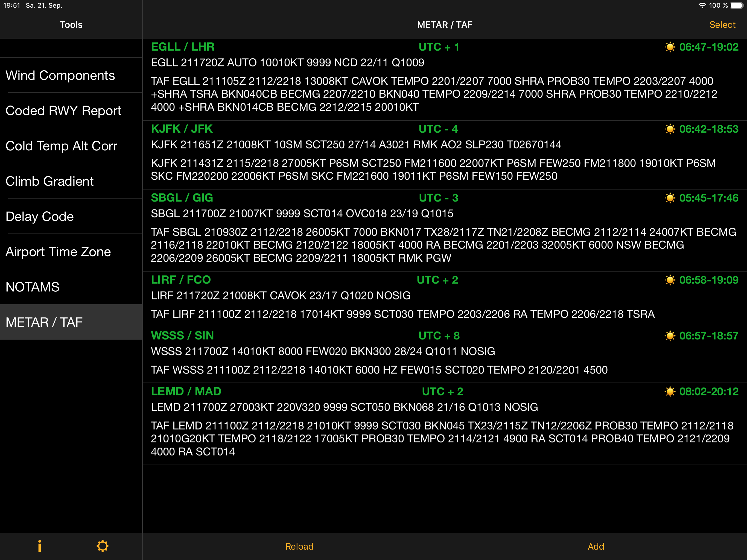Viewport: 747px width, 560px height.
Task: Select the KJFK / JFK airport header
Action: (x=182, y=129)
